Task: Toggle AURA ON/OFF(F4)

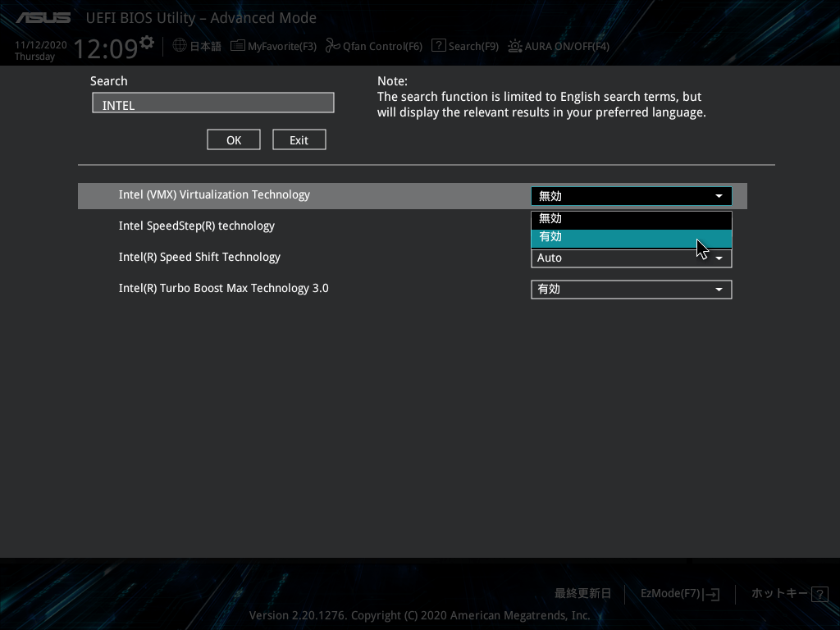Action: [x=559, y=46]
